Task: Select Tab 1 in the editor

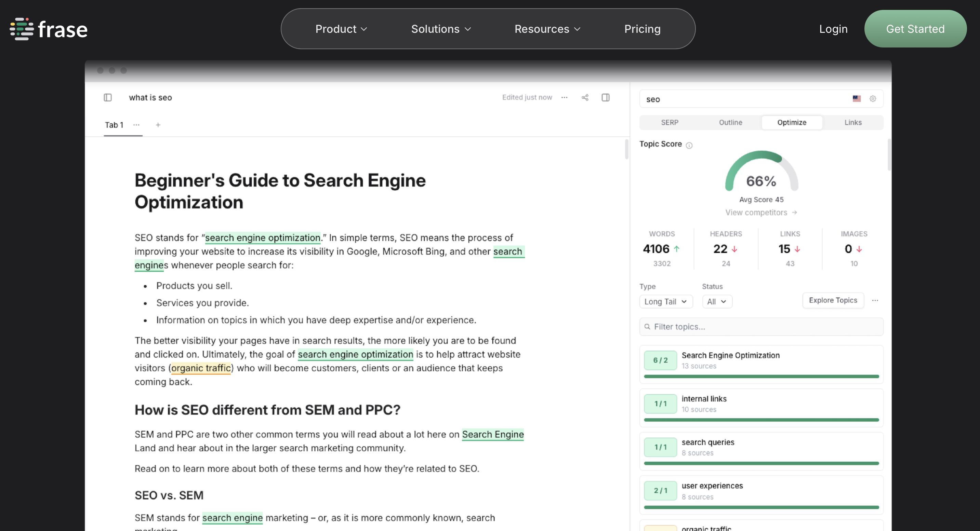Action: [x=114, y=125]
